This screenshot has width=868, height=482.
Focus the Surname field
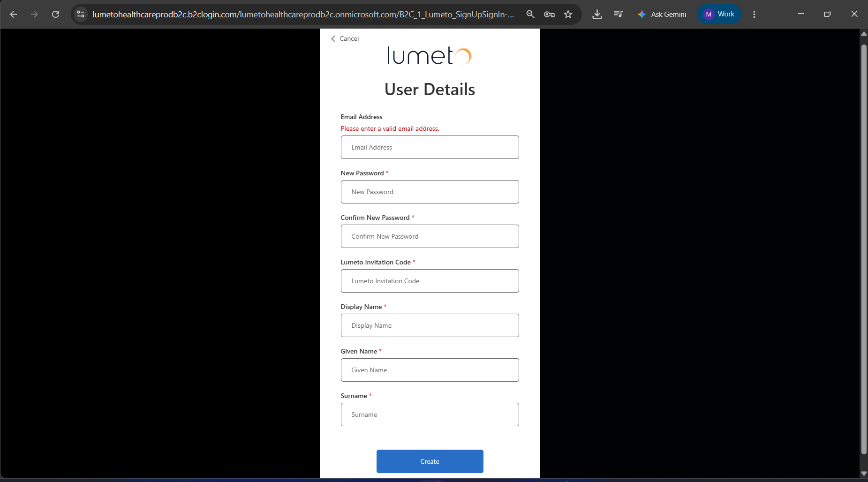click(x=430, y=414)
